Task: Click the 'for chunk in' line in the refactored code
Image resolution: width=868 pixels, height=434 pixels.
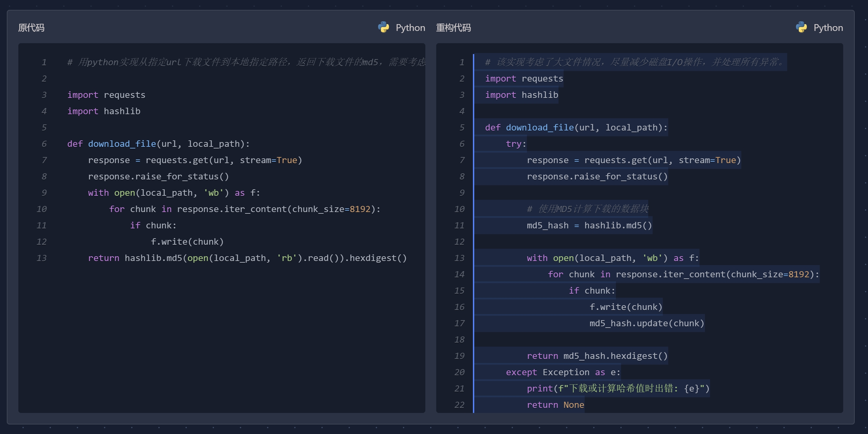Action: pos(684,274)
